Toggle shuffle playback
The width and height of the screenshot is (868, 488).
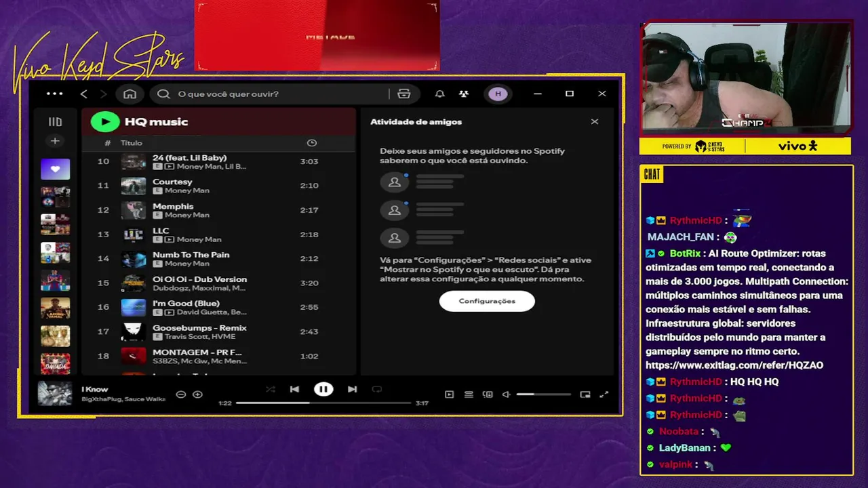click(270, 389)
